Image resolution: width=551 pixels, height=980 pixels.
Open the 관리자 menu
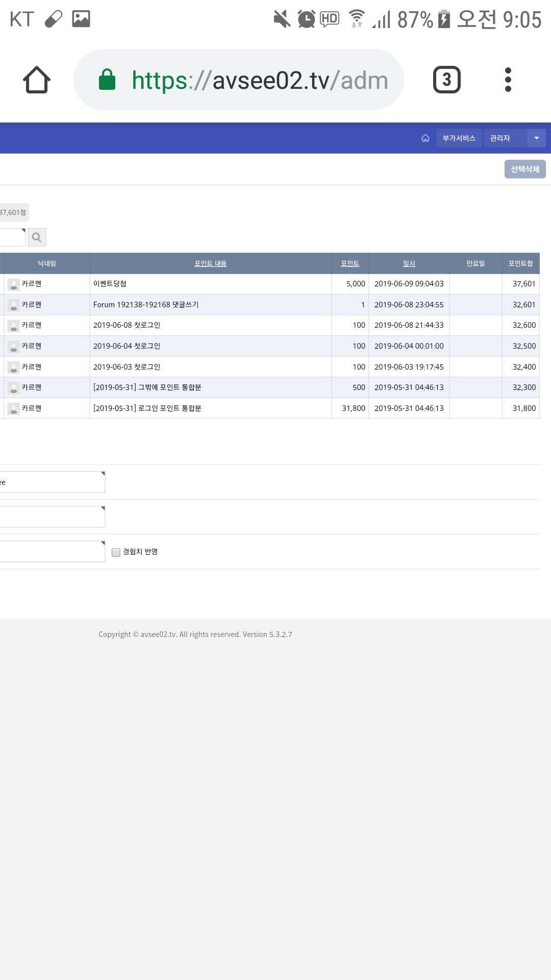pos(505,138)
